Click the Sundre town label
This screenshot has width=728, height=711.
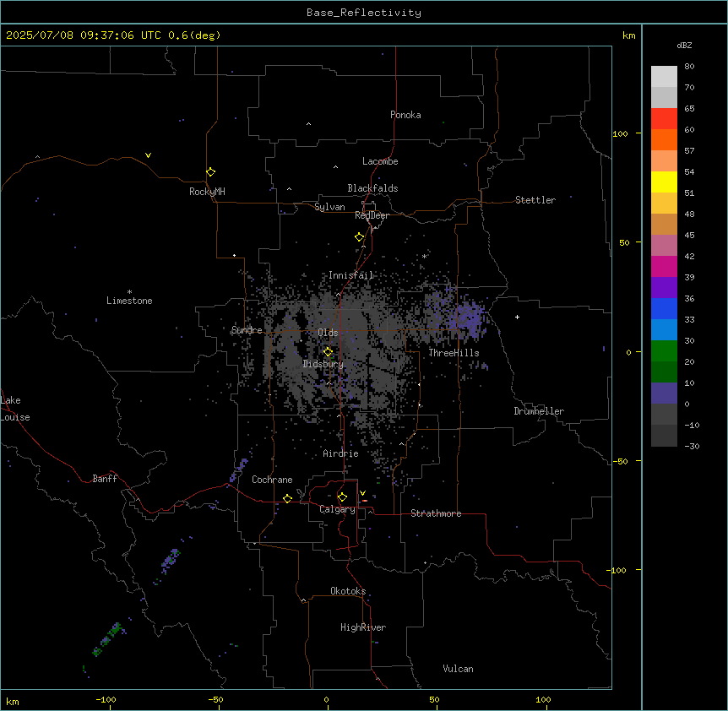pos(247,330)
